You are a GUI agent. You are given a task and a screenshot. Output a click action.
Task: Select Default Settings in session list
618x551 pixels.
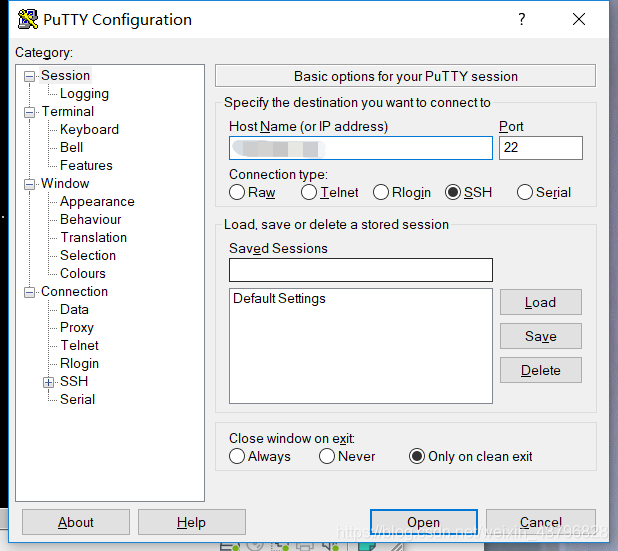point(279,298)
